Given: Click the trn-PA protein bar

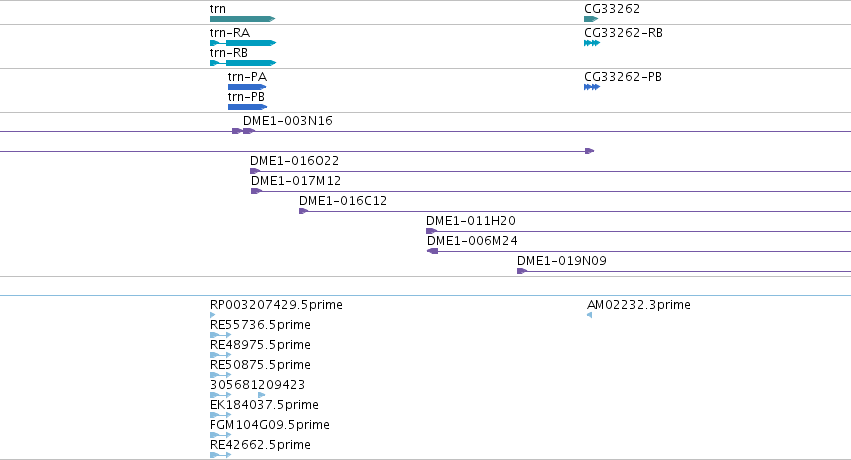Looking at the screenshot, I should coord(247,87).
